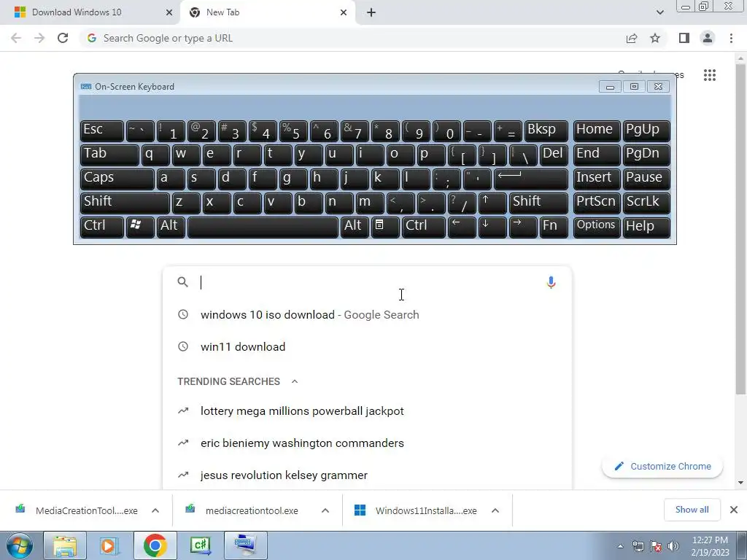Bookmark this tab with the star icon
Image resolution: width=747 pixels, height=560 pixels.
point(655,38)
